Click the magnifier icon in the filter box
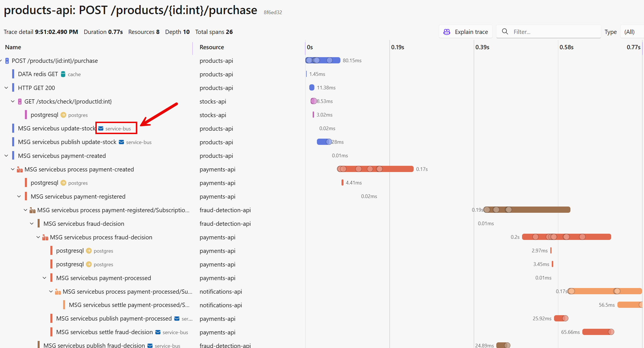 (505, 32)
